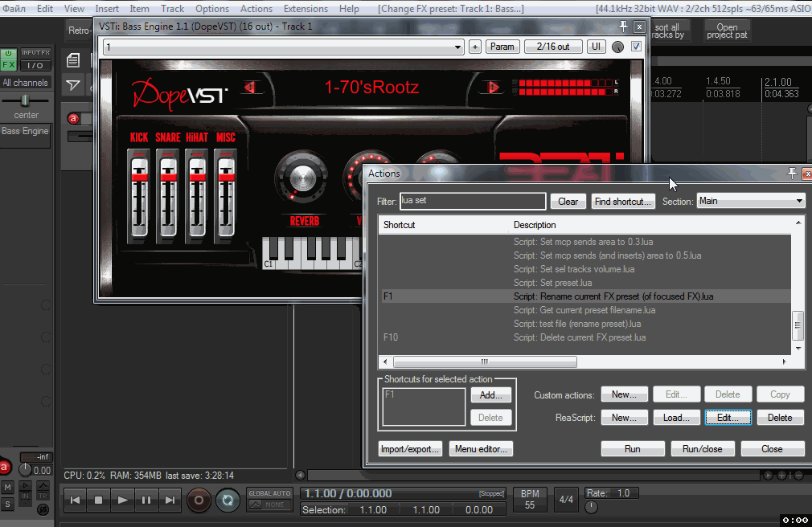This screenshot has width=812, height=527.
Task: Open the Extensions menu
Action: [x=306, y=9]
